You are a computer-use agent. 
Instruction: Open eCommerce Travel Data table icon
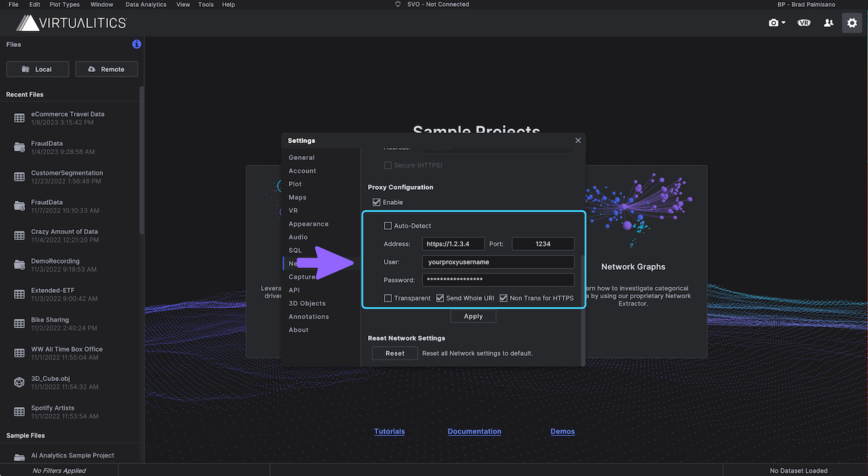(19, 118)
